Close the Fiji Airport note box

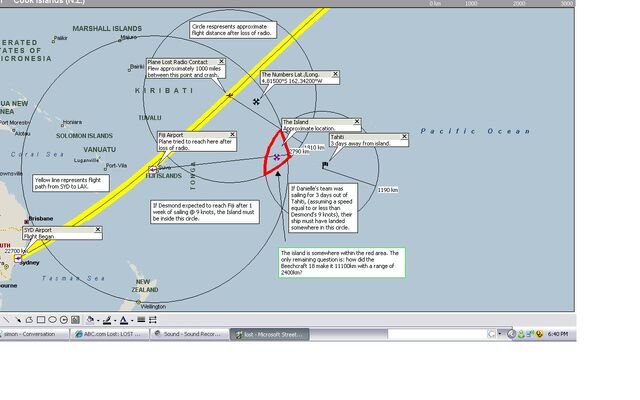[x=233, y=134]
